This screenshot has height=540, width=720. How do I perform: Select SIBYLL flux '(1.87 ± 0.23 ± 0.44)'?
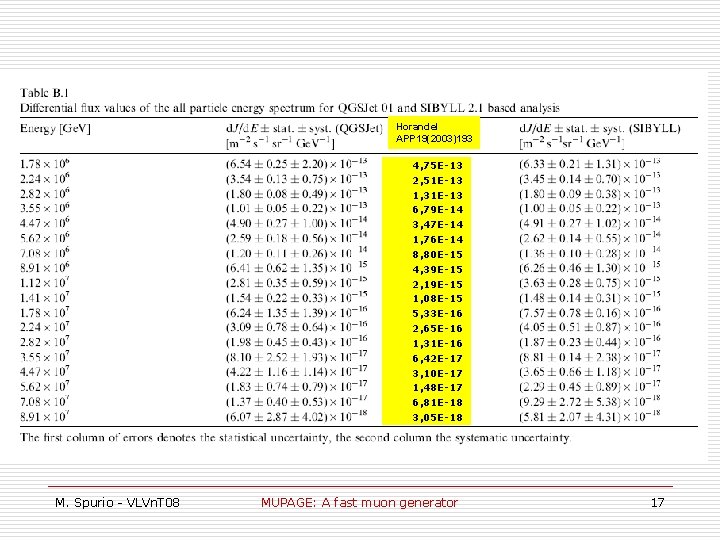click(570, 342)
